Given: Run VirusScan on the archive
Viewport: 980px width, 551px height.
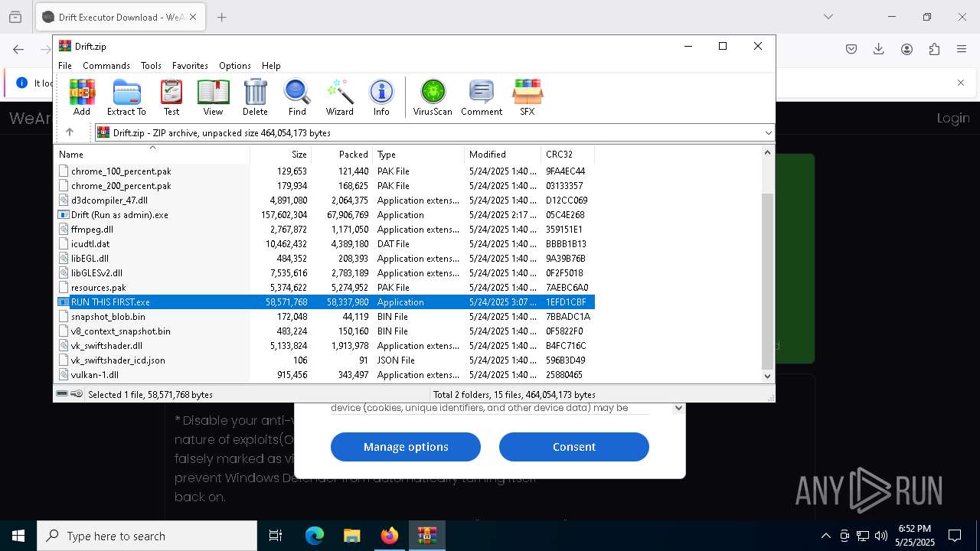Looking at the screenshot, I should [x=433, y=97].
